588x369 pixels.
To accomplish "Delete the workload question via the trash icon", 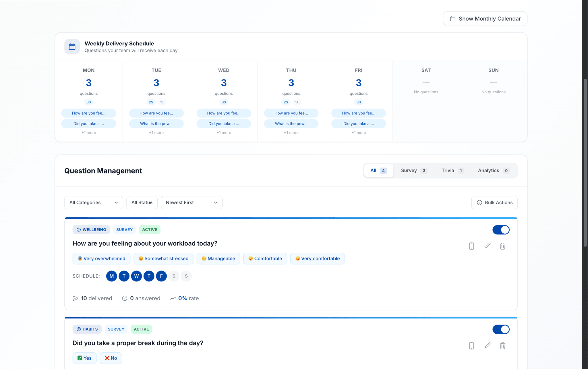I will pos(503,246).
